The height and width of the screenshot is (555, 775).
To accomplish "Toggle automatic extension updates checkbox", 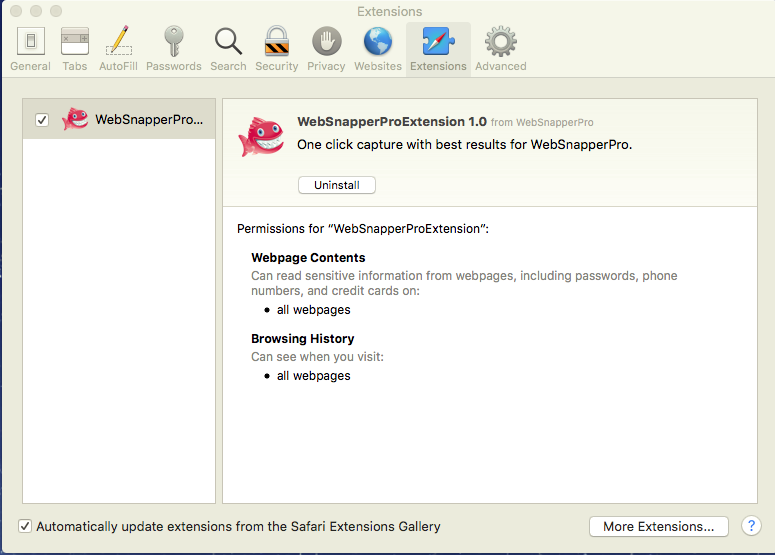I will [x=25, y=526].
